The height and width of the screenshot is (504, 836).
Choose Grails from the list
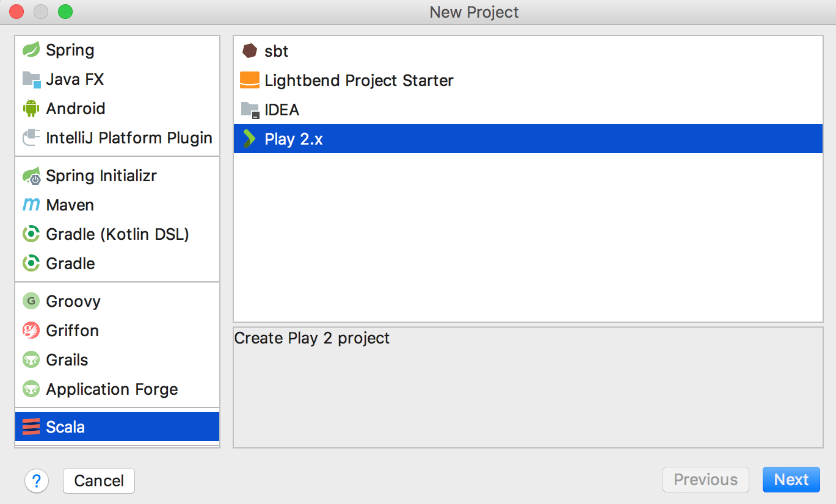pos(67,360)
